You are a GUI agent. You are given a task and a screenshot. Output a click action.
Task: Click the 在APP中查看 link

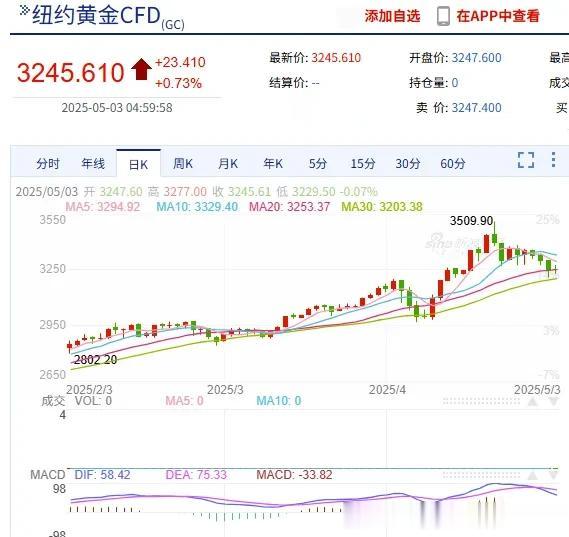tap(498, 16)
